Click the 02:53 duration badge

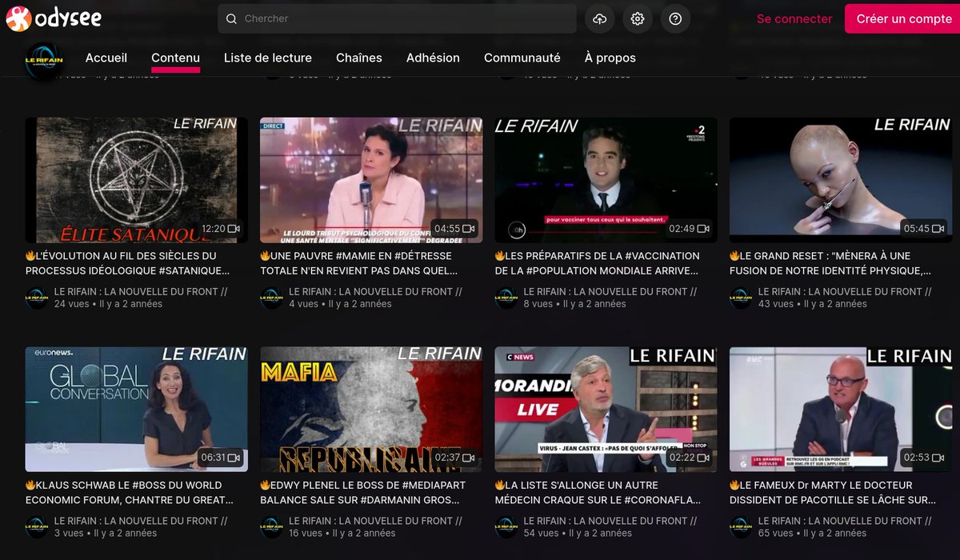(x=924, y=458)
